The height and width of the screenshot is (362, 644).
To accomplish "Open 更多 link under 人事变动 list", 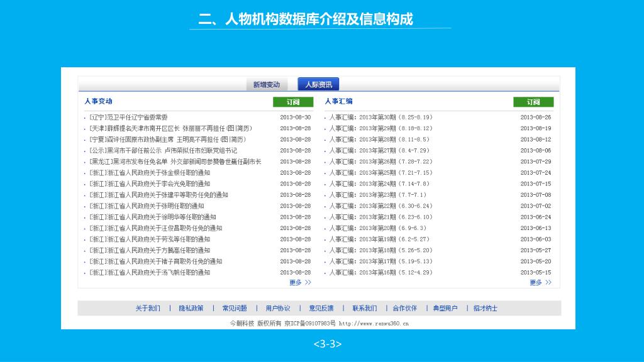I will click(x=300, y=283).
